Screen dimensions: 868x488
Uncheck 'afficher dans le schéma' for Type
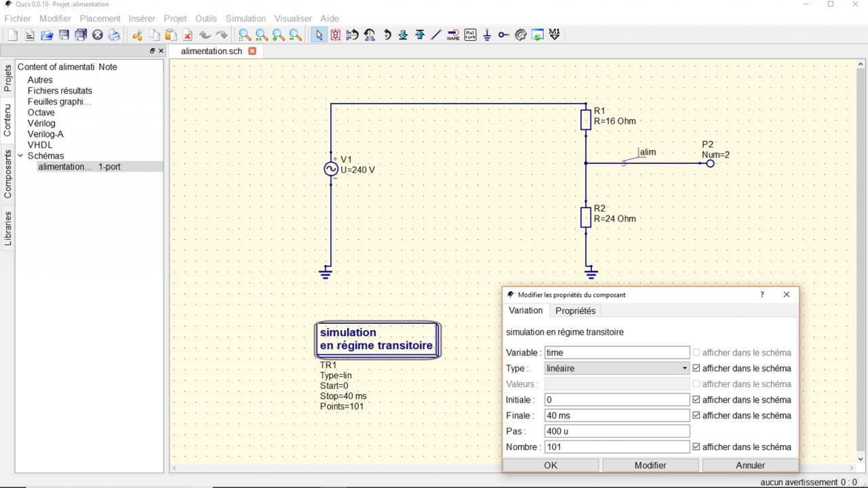pyautogui.click(x=696, y=369)
